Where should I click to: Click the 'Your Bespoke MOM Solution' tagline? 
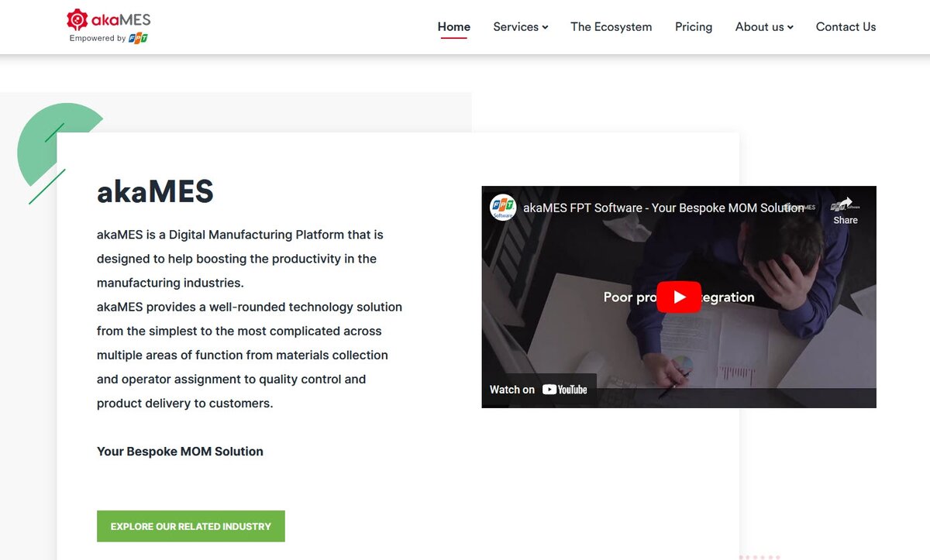[x=180, y=452]
